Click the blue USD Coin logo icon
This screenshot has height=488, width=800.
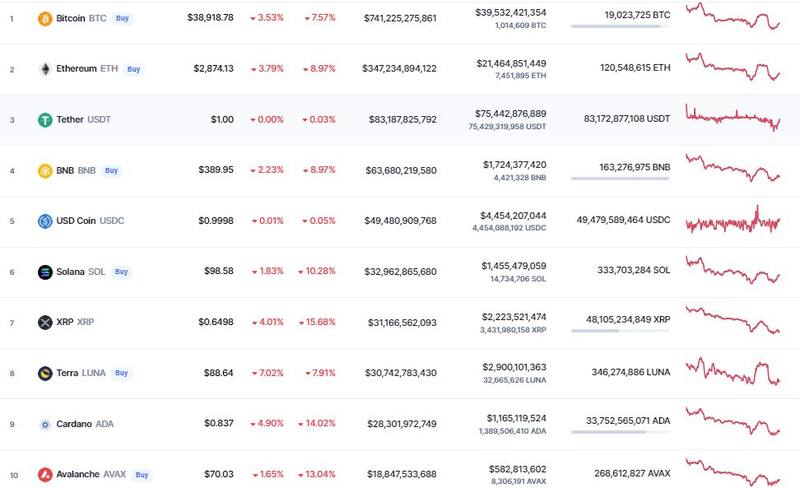point(44,221)
